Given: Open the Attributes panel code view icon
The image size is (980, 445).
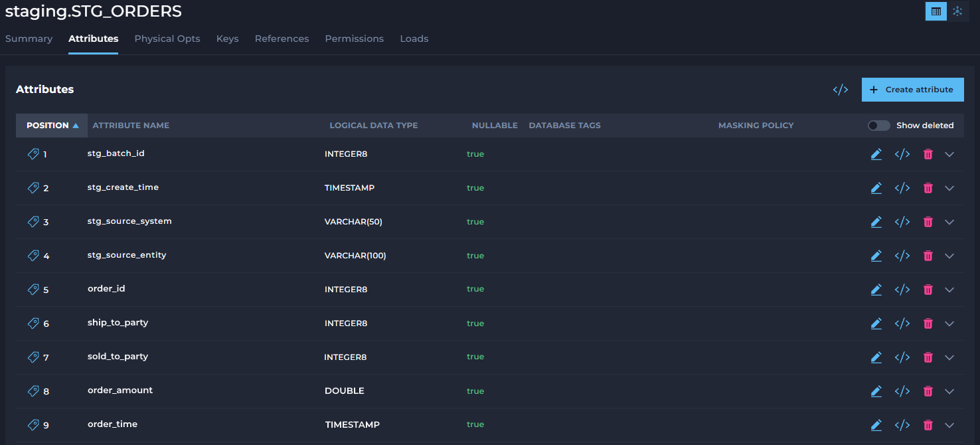Looking at the screenshot, I should pyautogui.click(x=841, y=90).
